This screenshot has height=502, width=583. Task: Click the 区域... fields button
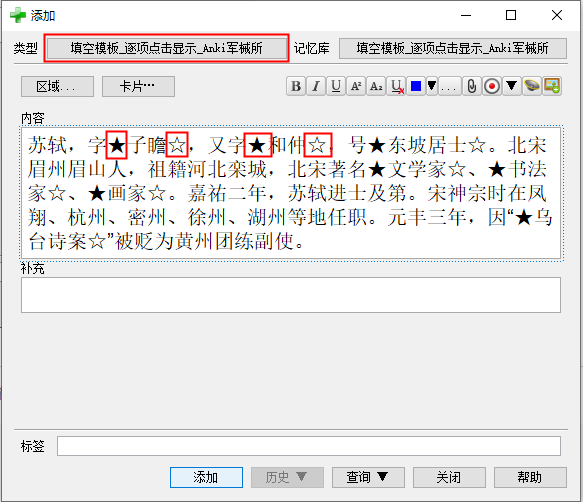click(57, 87)
